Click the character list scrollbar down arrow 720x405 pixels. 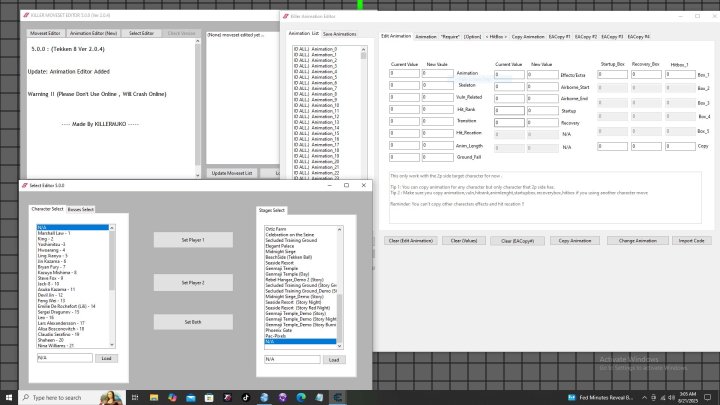coord(112,345)
